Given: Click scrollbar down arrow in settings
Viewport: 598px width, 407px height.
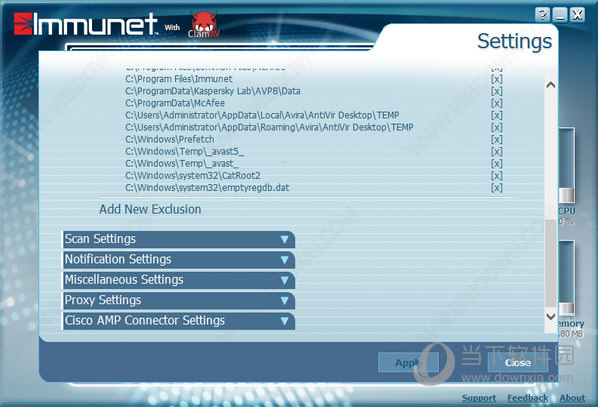Looking at the screenshot, I should click(551, 316).
